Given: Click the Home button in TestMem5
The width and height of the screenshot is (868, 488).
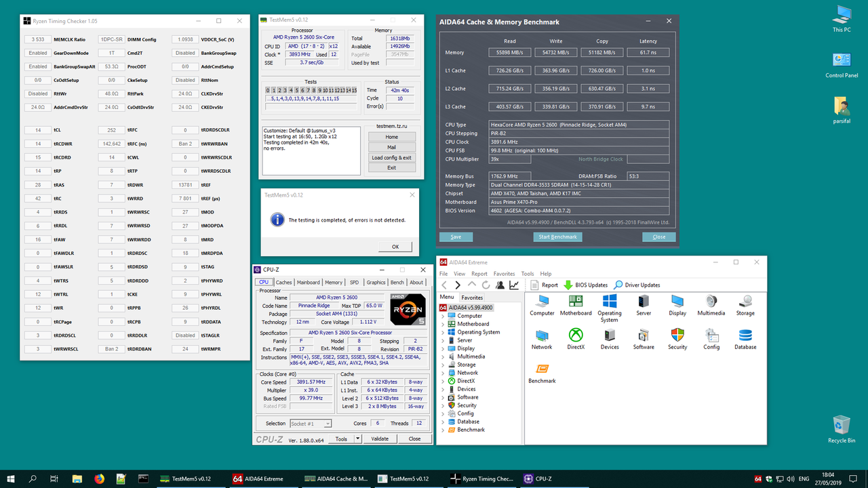Looking at the screenshot, I should [x=391, y=137].
